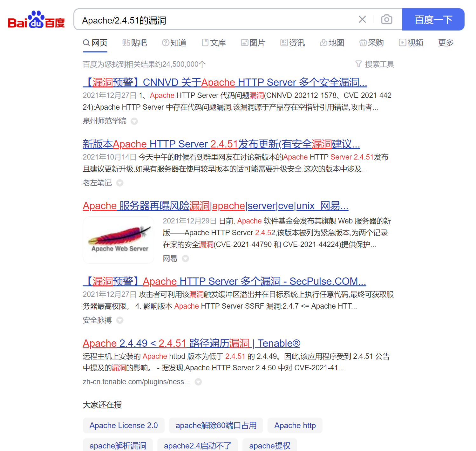The height and width of the screenshot is (451, 476).
Task: Click the Apache Web Server thumbnail
Action: pyautogui.click(x=119, y=240)
